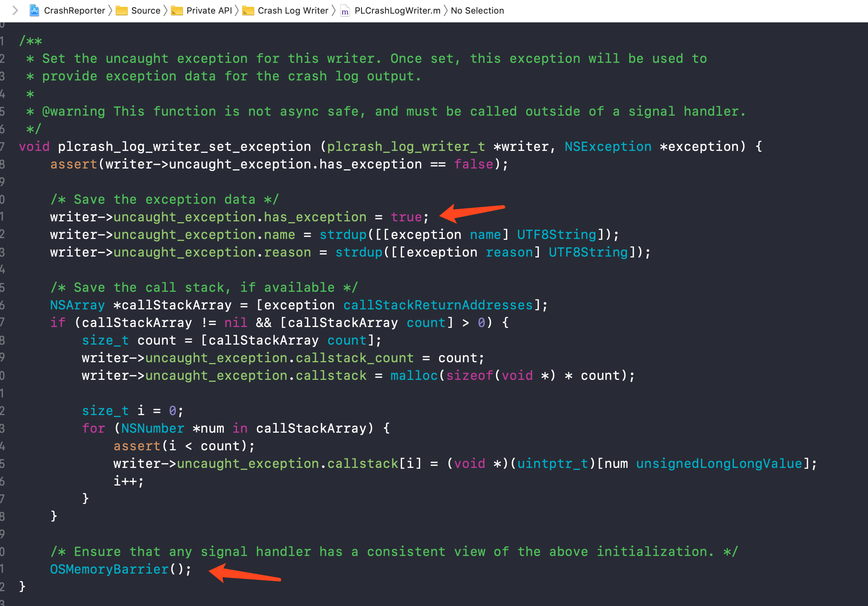Click the assert(i < count) line
The image size is (868, 606).
[184, 446]
